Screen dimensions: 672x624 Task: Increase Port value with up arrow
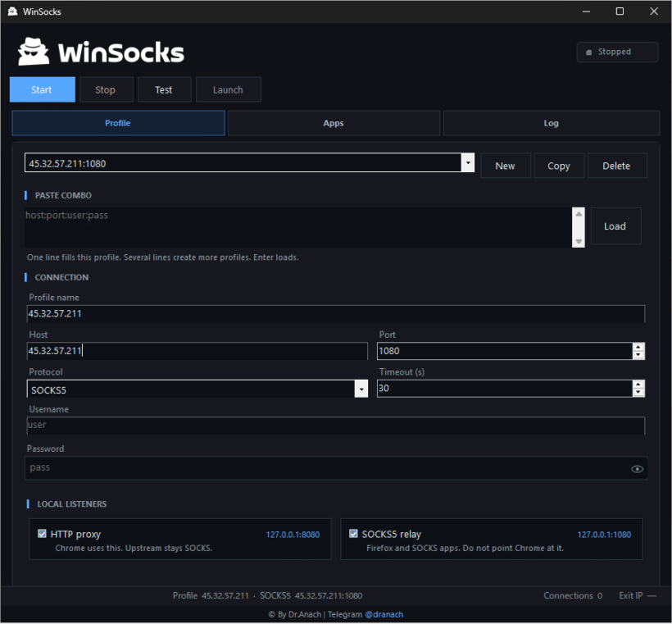[x=638, y=347]
